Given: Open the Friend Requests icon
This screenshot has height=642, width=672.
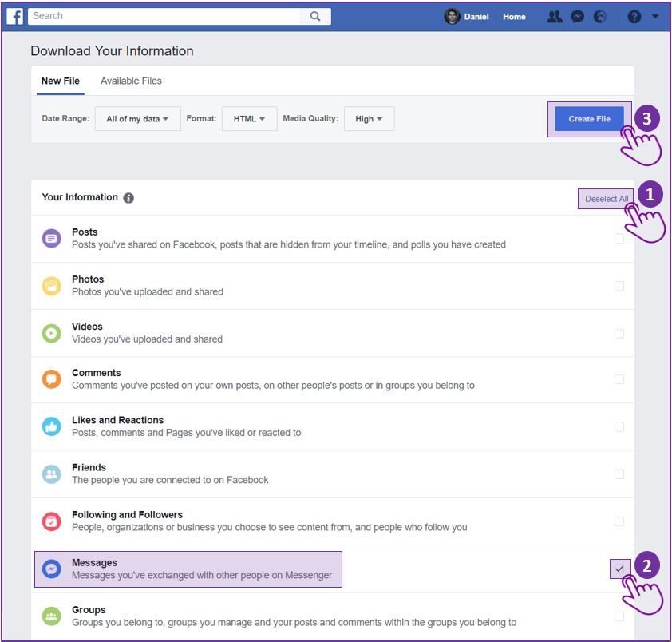Looking at the screenshot, I should pos(554,16).
